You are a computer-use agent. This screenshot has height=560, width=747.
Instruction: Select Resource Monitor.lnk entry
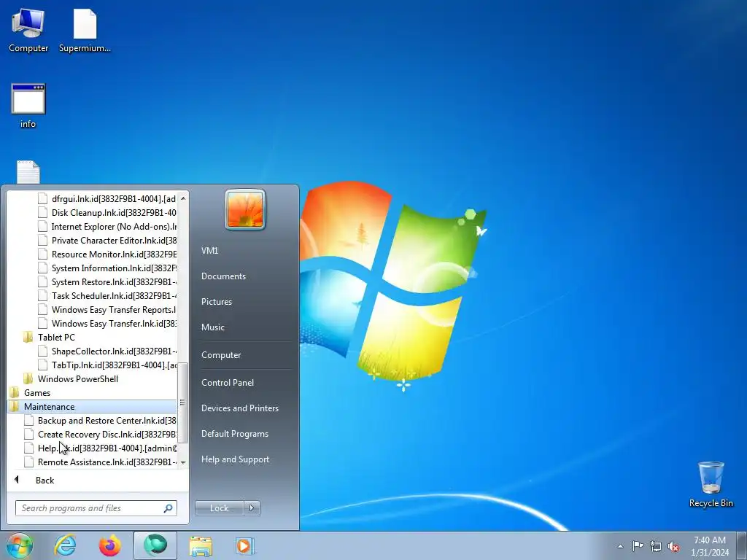[107, 254]
